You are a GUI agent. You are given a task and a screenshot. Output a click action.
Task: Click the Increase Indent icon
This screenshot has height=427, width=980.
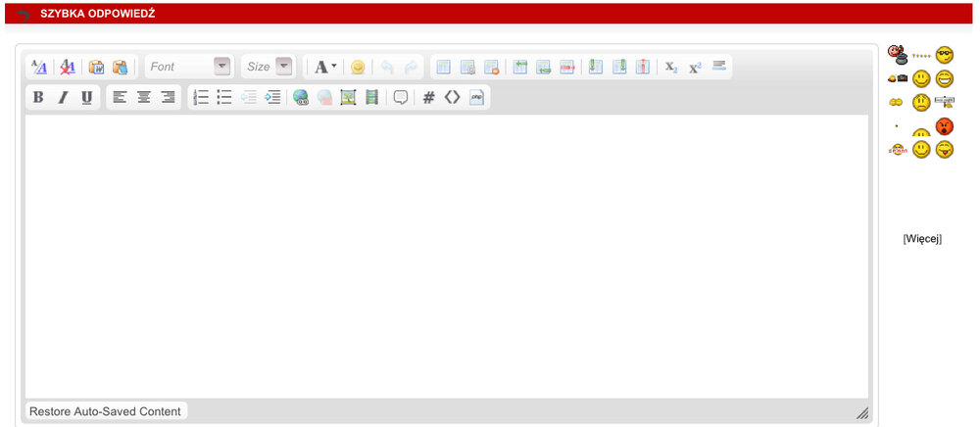[x=272, y=97]
